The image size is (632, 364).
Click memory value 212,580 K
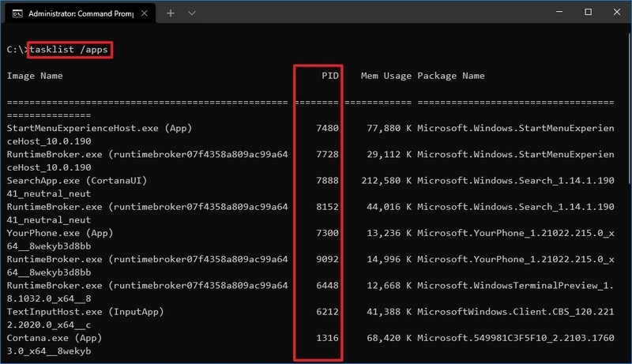click(386, 180)
